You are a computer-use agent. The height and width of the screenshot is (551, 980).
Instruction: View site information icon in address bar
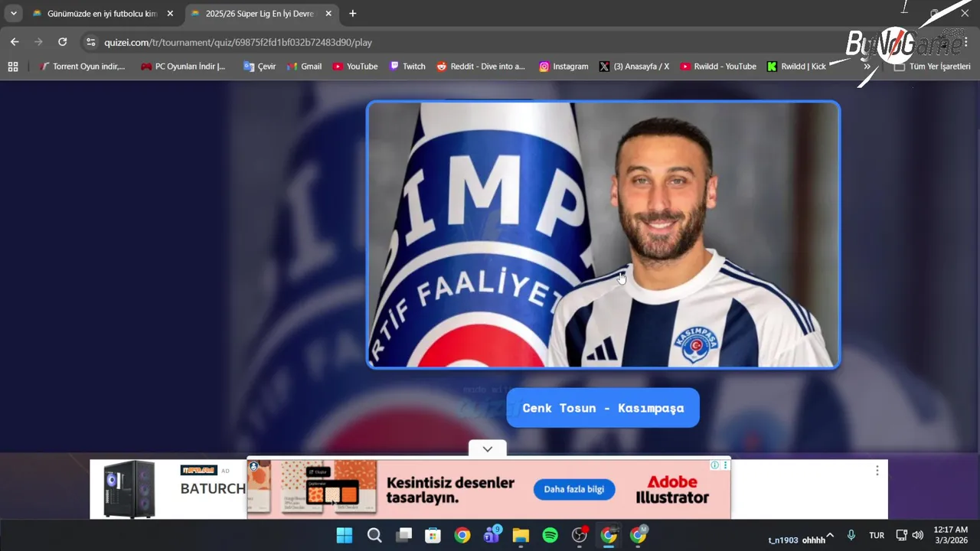click(x=91, y=42)
